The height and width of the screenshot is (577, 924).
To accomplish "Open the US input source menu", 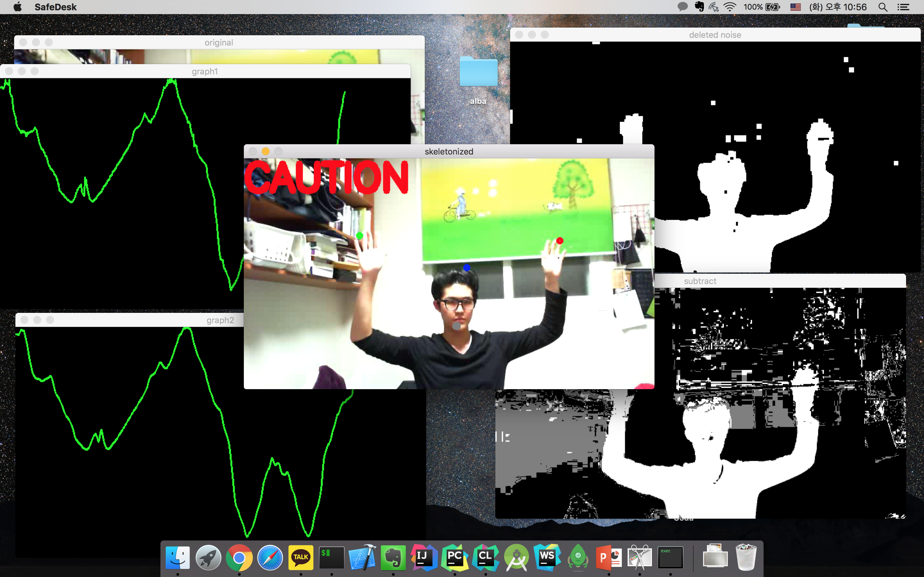I will click(795, 7).
